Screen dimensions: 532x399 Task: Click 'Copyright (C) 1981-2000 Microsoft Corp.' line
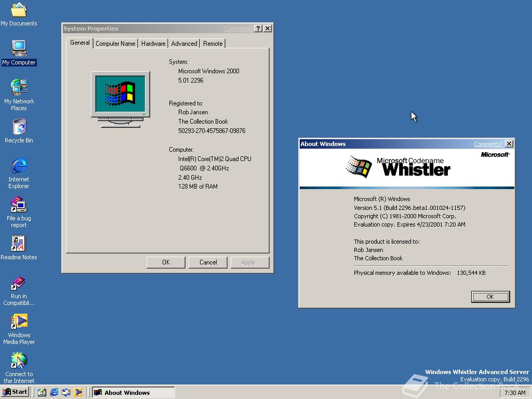point(405,216)
